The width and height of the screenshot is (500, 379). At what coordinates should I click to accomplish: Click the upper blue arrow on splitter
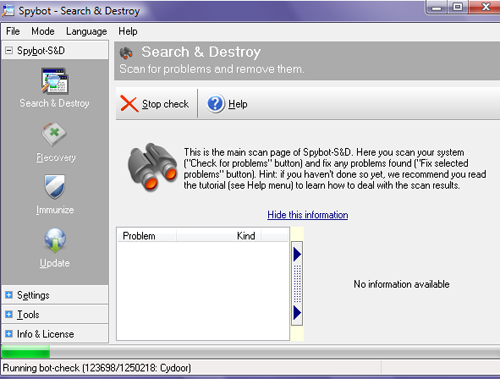pyautogui.click(x=297, y=254)
